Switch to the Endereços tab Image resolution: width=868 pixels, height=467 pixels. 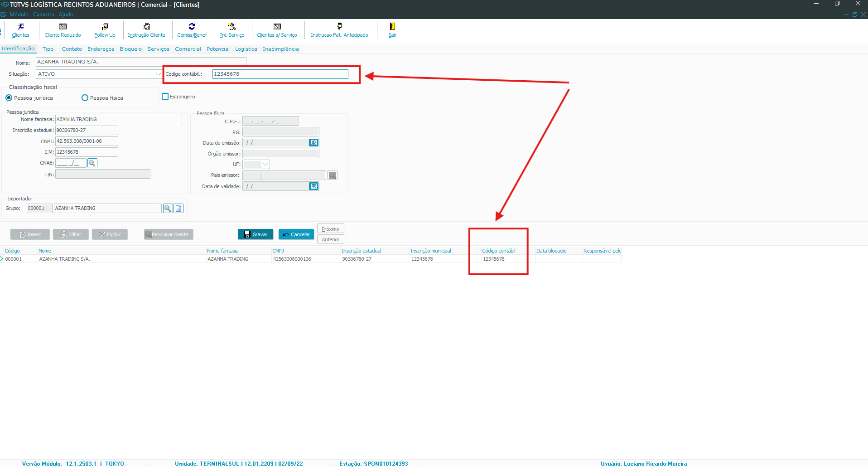pos(101,49)
